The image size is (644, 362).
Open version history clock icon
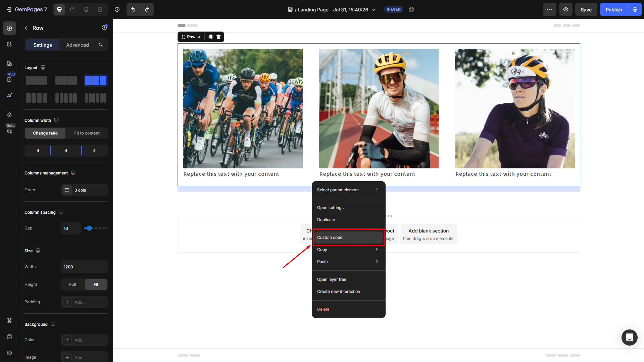117,9
